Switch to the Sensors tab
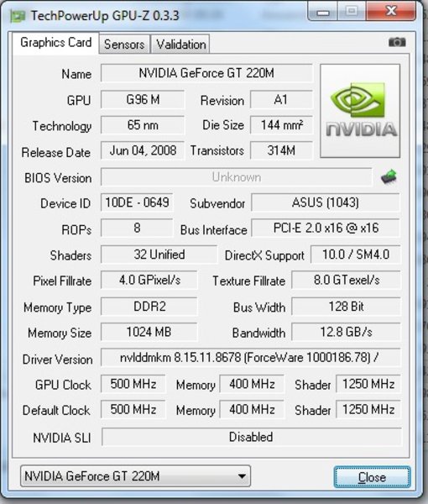428x504 pixels. click(x=124, y=44)
